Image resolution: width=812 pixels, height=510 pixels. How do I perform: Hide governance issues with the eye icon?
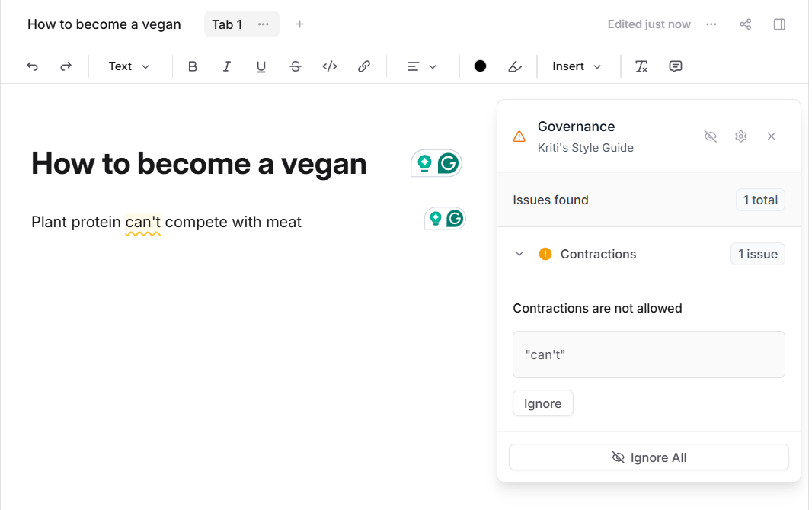click(710, 136)
